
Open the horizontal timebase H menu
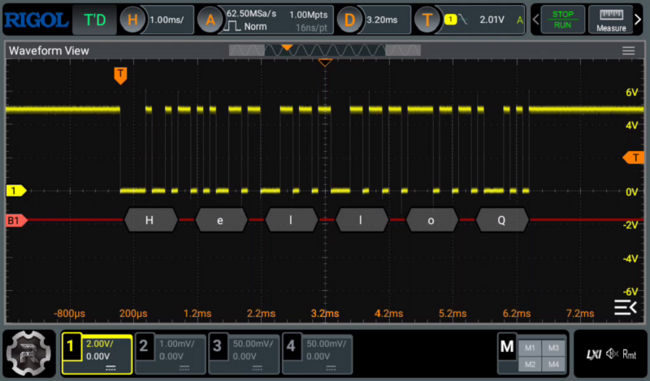133,20
